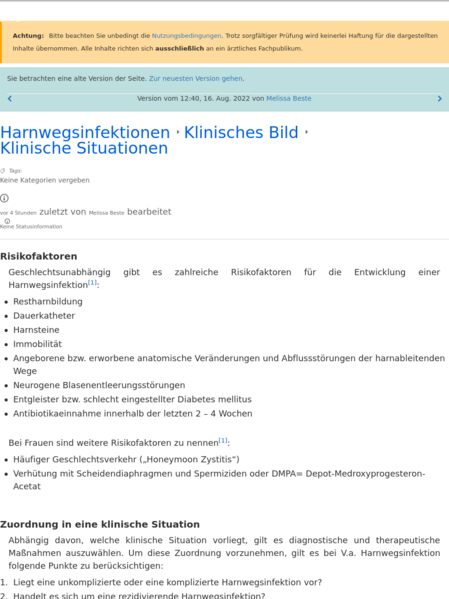Click the 'Dauerkatheter' list item
The width and height of the screenshot is (449, 599).
click(44, 316)
